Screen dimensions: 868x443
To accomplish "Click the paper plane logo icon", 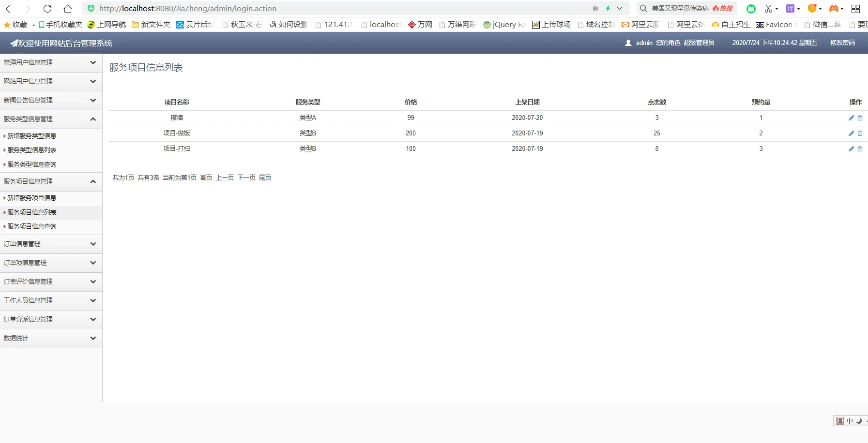I will pos(14,43).
